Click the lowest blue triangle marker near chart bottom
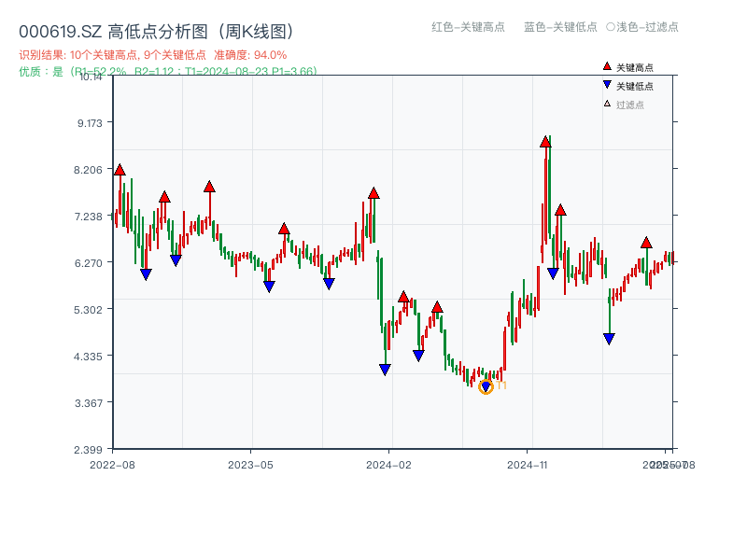 (485, 383)
